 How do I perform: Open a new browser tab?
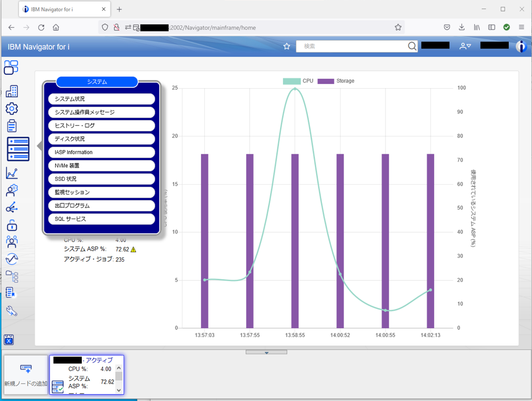pyautogui.click(x=119, y=9)
